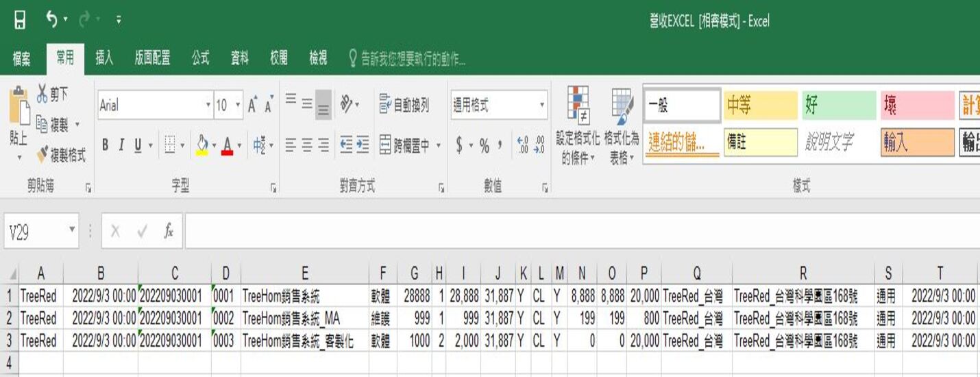
Task: Open the Arial font name dropdown
Action: (208, 106)
